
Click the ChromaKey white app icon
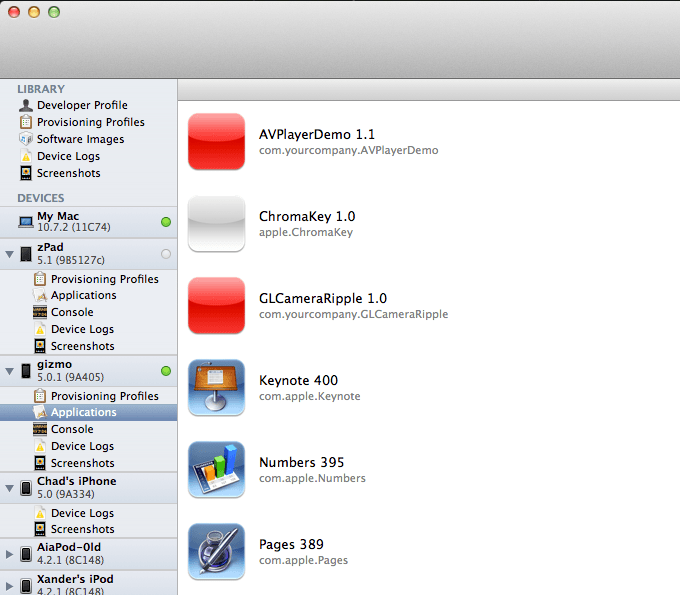pos(216,224)
